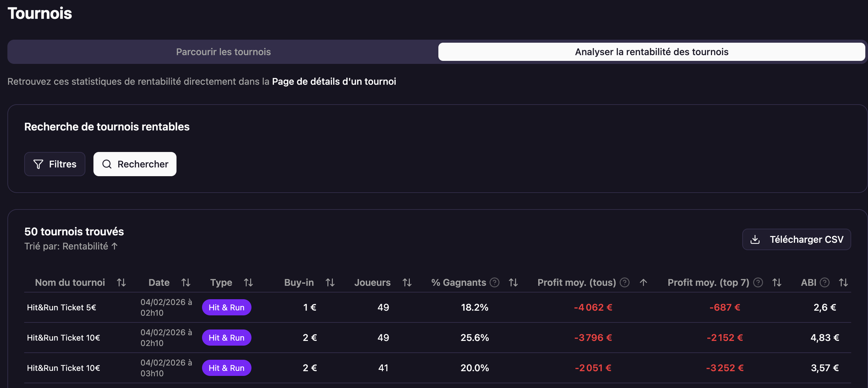Click the 3,57 € ABI value

825,368
